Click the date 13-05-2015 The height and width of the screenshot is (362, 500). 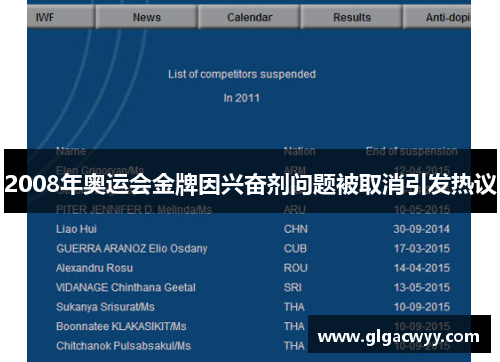pyautogui.click(x=422, y=287)
